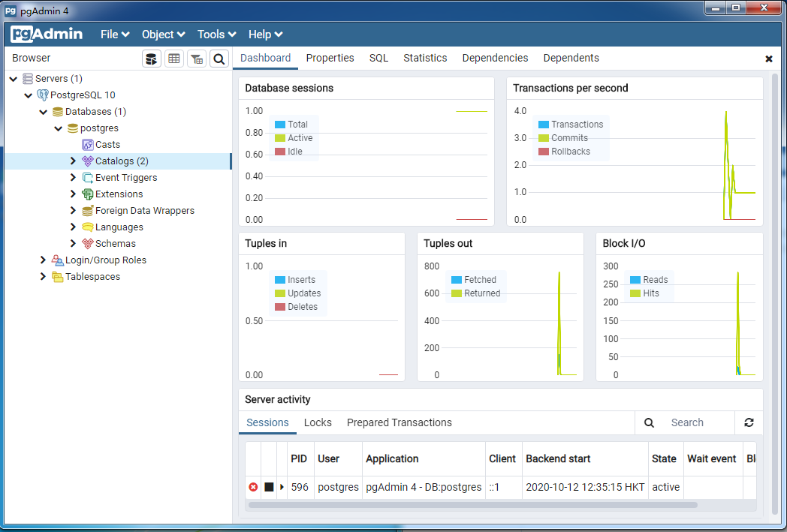
Task: Open the Tools menu
Action: (216, 34)
